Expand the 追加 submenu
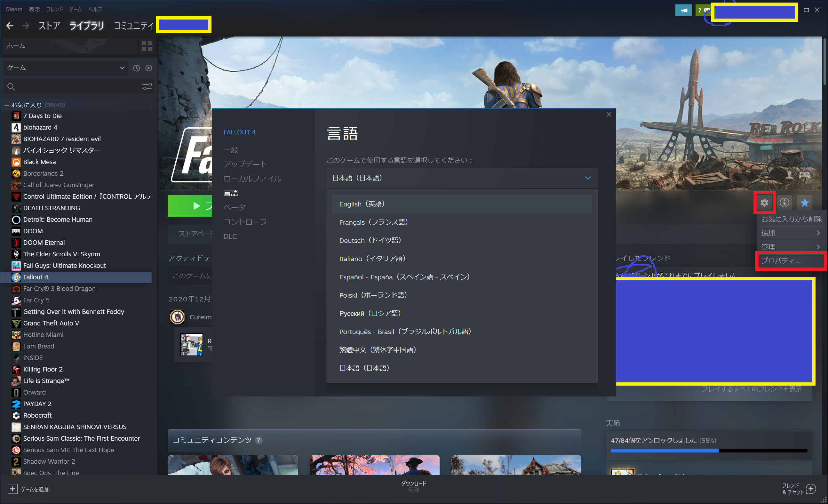The width and height of the screenshot is (828, 504). click(791, 233)
